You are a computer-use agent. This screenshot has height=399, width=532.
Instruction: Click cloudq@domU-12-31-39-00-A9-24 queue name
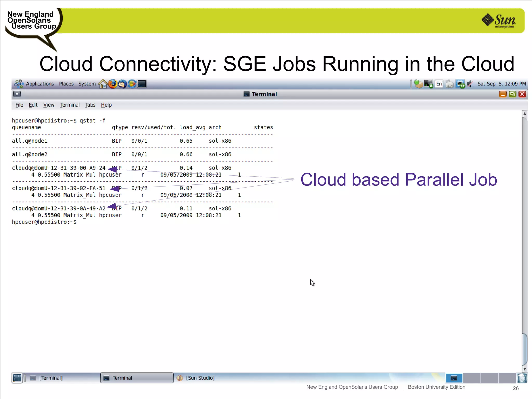pyautogui.click(x=59, y=168)
